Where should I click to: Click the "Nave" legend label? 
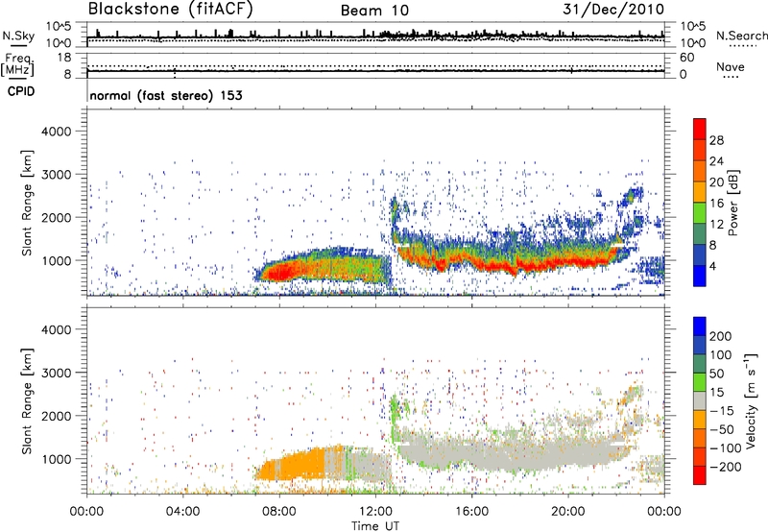[731, 66]
